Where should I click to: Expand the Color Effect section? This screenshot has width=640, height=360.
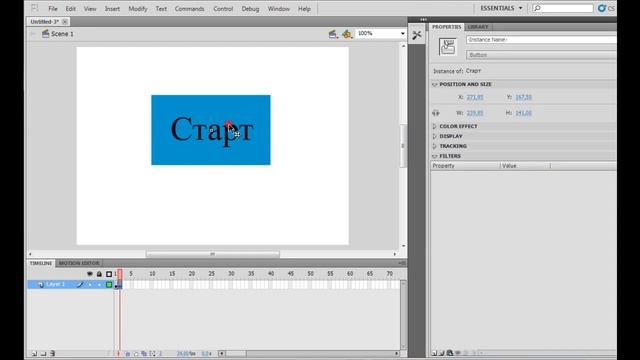pos(434,126)
